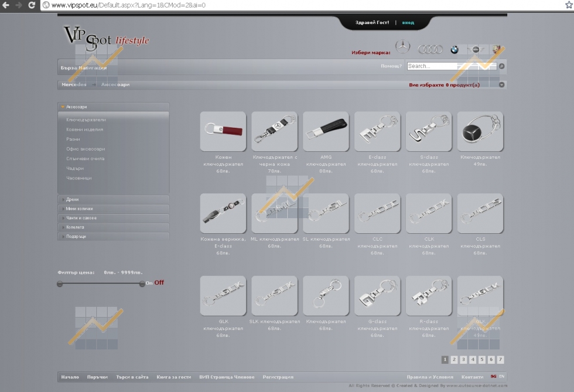Open the Чадъри subcategory
This screenshot has height=392, width=574.
coord(75,168)
